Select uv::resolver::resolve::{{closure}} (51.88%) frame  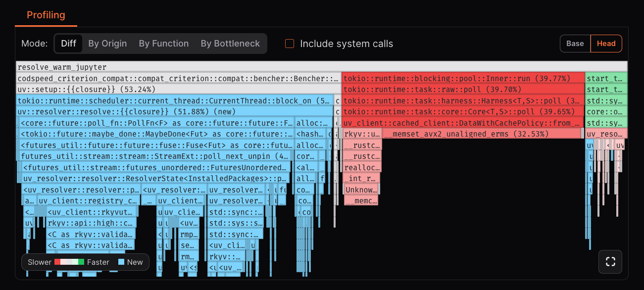point(174,111)
